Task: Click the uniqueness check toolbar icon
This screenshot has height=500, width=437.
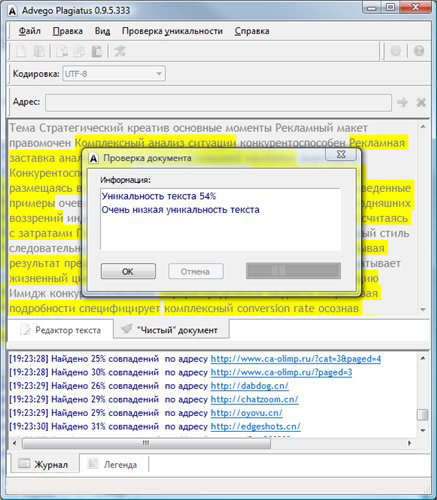Action: pos(120,51)
